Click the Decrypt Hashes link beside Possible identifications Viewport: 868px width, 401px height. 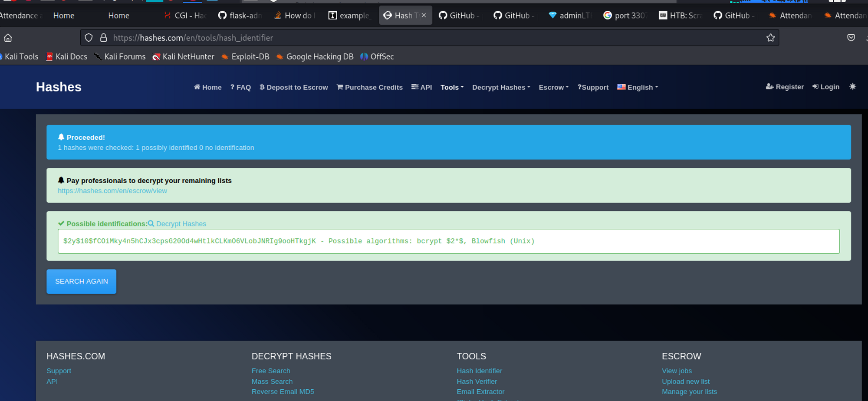(177, 224)
